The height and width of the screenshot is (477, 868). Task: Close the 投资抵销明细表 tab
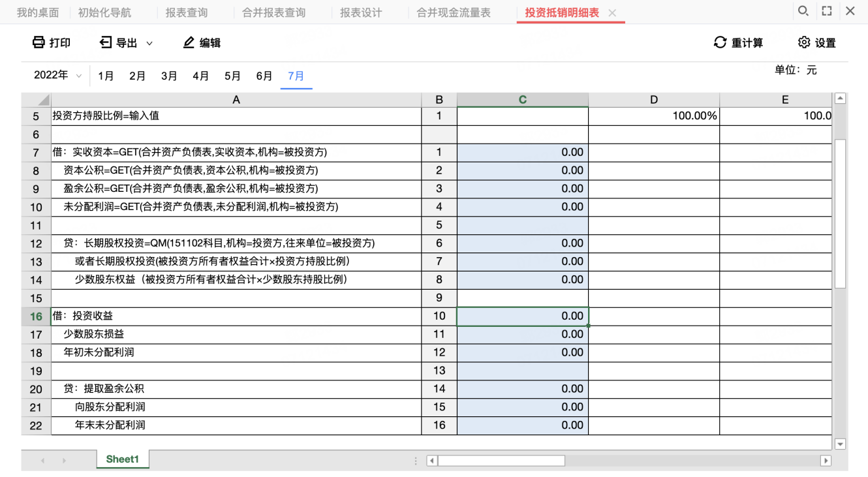pyautogui.click(x=612, y=13)
